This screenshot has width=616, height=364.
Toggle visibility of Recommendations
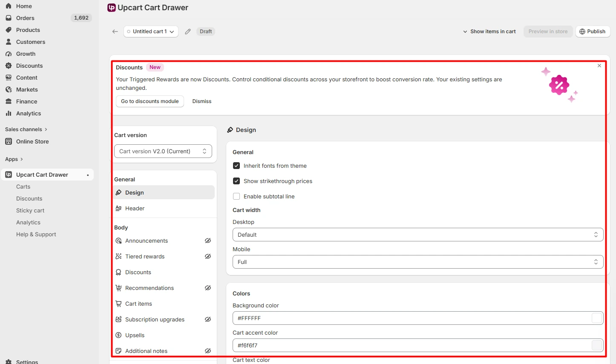click(x=208, y=288)
